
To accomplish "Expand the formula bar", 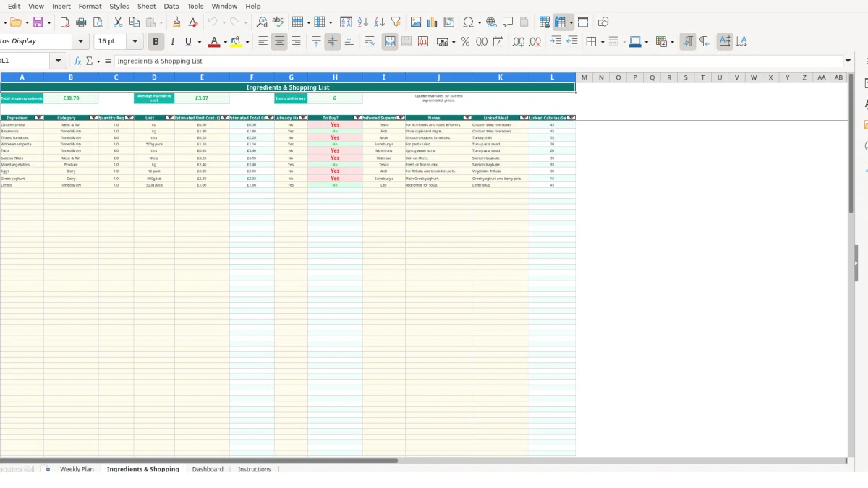I will click(x=848, y=61).
